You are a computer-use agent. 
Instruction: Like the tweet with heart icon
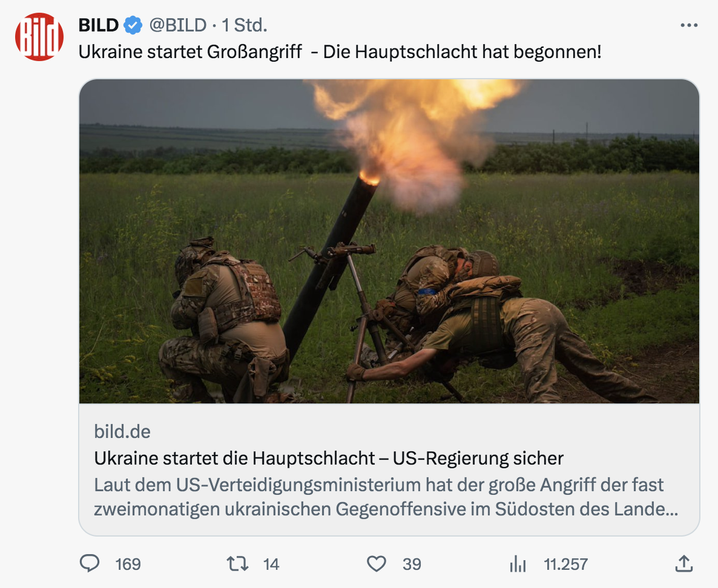point(377,564)
